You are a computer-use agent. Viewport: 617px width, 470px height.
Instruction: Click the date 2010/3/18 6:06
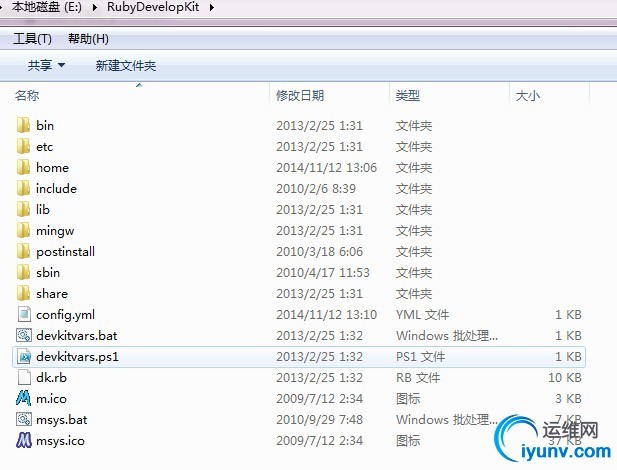[x=320, y=252]
